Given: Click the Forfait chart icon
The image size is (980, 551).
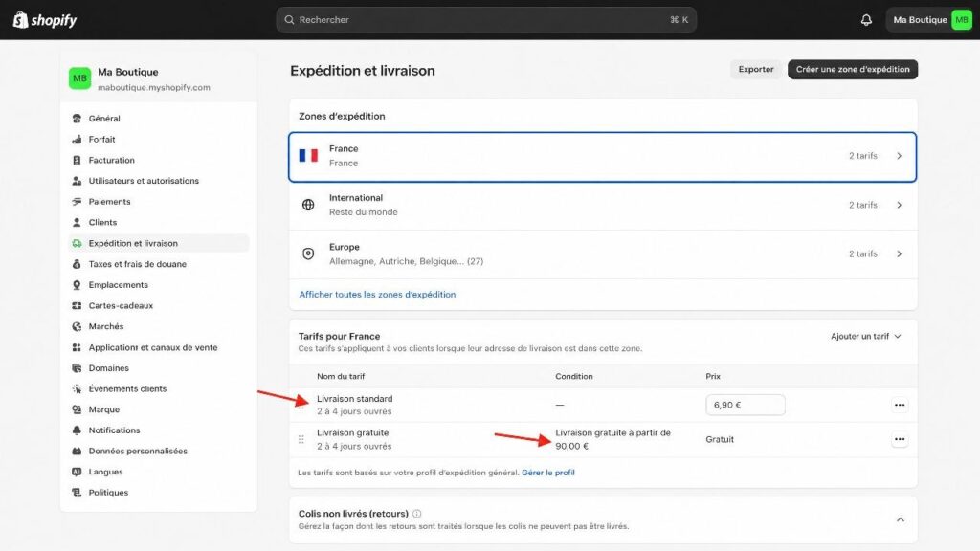Looking at the screenshot, I should [x=77, y=140].
